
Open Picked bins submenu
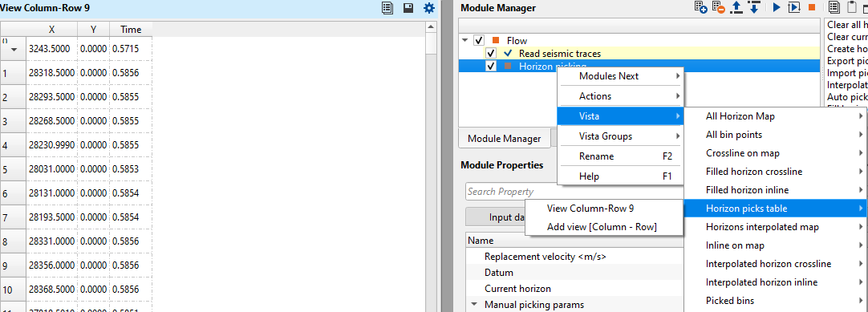click(x=777, y=301)
